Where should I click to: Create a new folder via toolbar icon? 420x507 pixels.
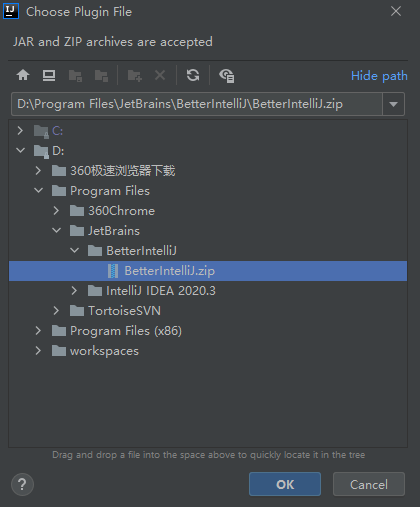tap(135, 76)
